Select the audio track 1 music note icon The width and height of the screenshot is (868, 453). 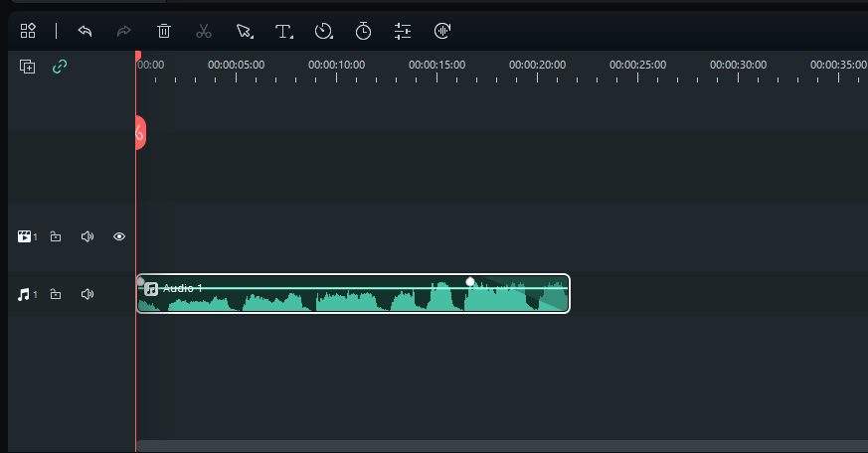pos(23,294)
